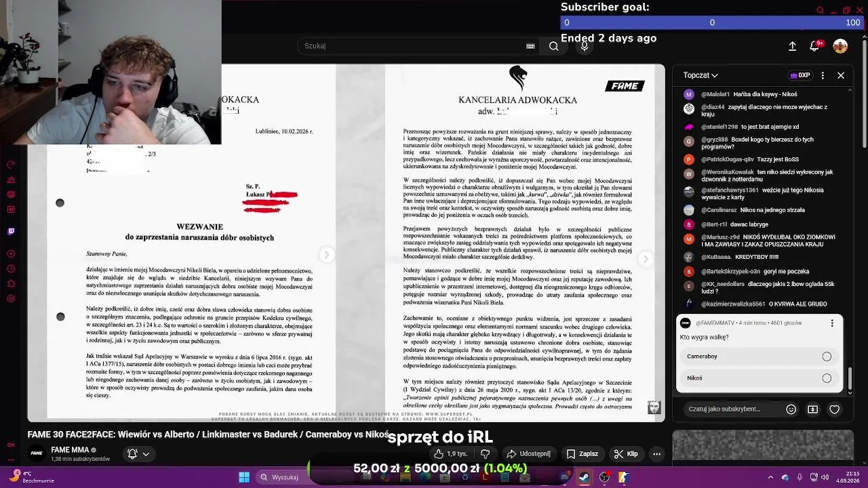Screen dimensions: 868x488
Task: Expand the Topczat chat mode dropdown
Action: [701, 75]
